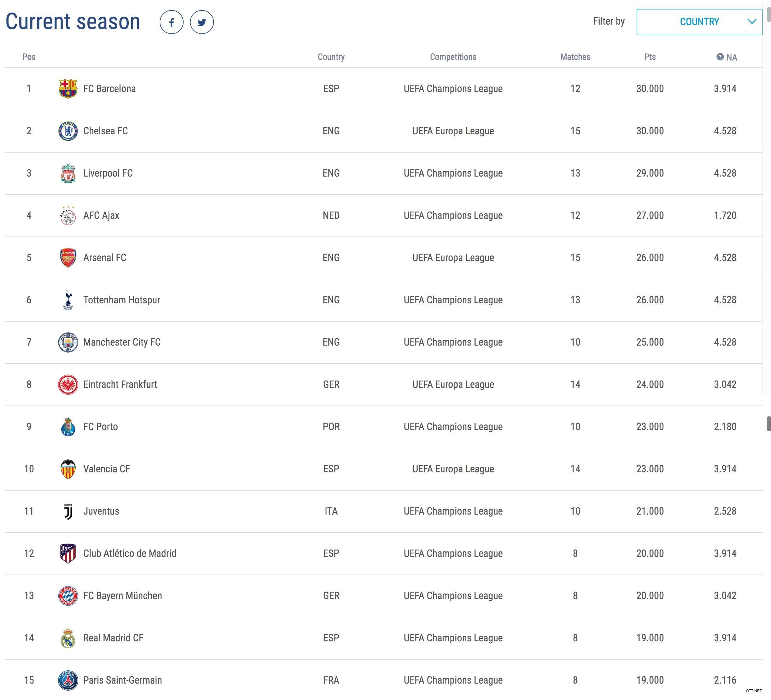Click 1.720 NA value for Ajax
This screenshot has height=700, width=771.
[x=725, y=216]
